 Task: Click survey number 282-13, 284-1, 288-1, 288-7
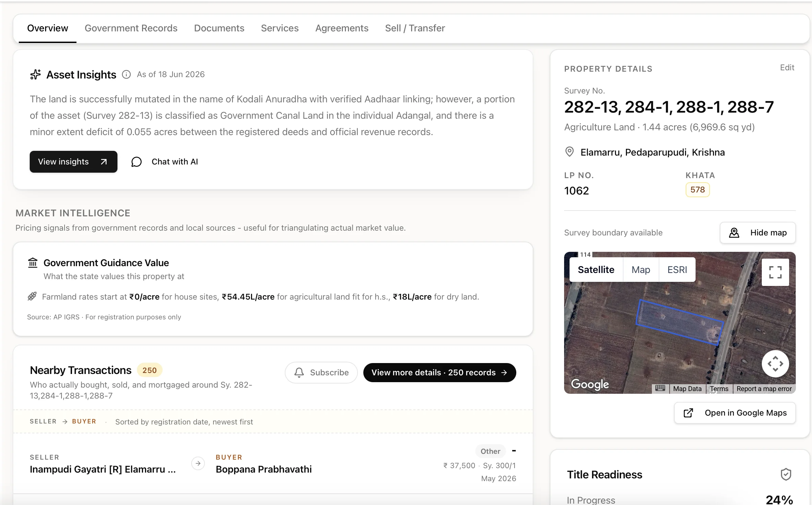669,107
